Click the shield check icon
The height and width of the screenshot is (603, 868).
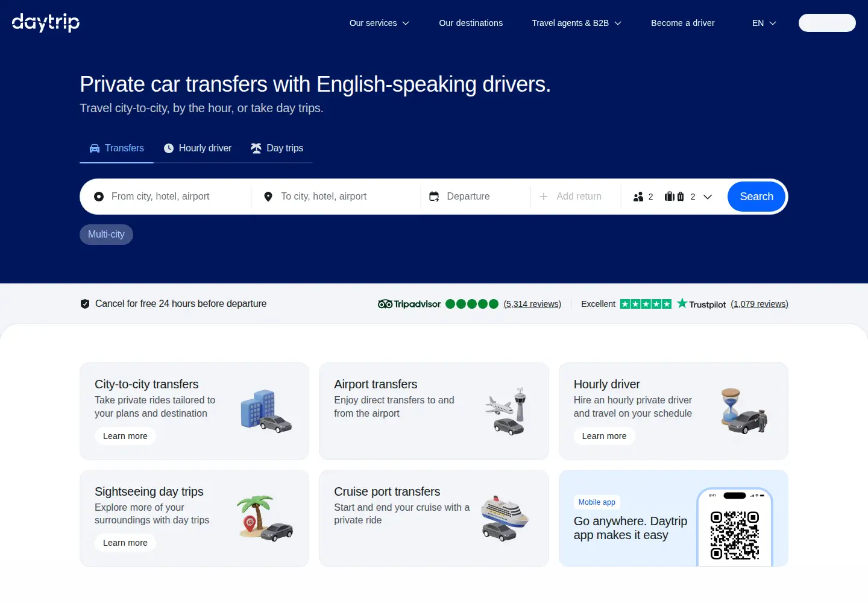click(85, 304)
